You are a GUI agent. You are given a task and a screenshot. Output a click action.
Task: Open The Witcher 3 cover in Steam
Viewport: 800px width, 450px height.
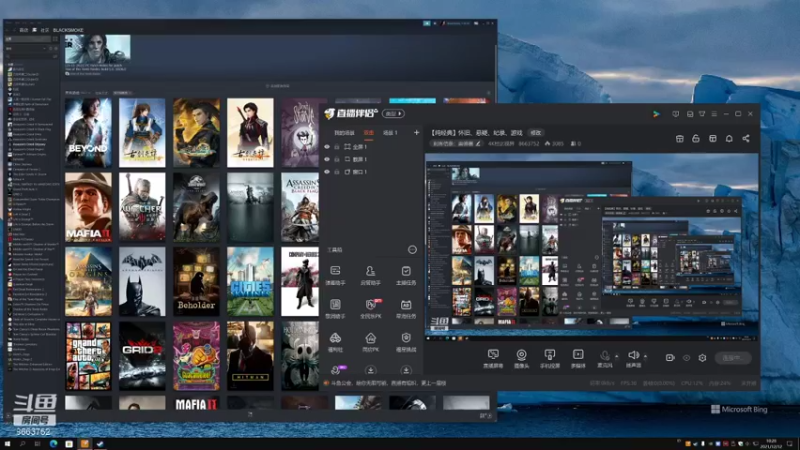142,207
